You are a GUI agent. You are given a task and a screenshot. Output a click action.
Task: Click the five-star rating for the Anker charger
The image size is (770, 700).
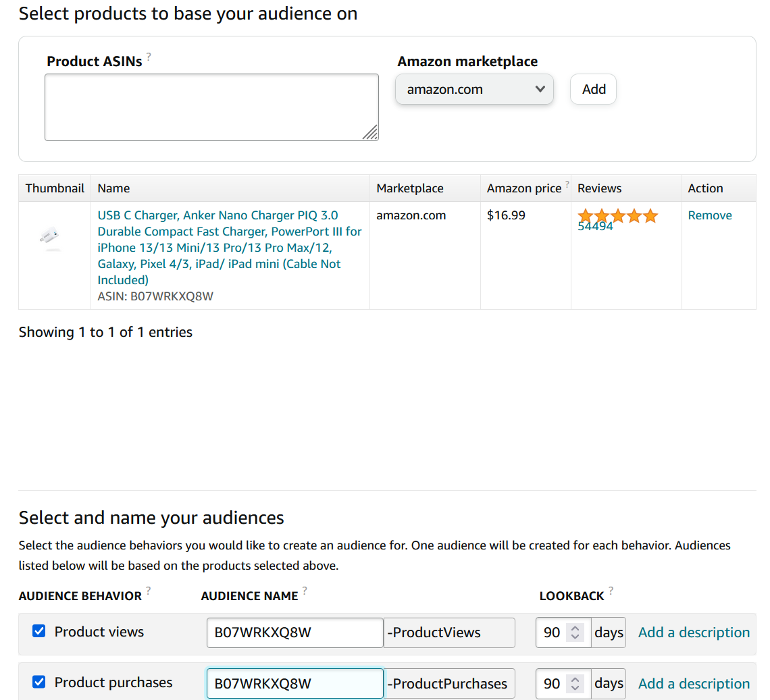point(617,216)
